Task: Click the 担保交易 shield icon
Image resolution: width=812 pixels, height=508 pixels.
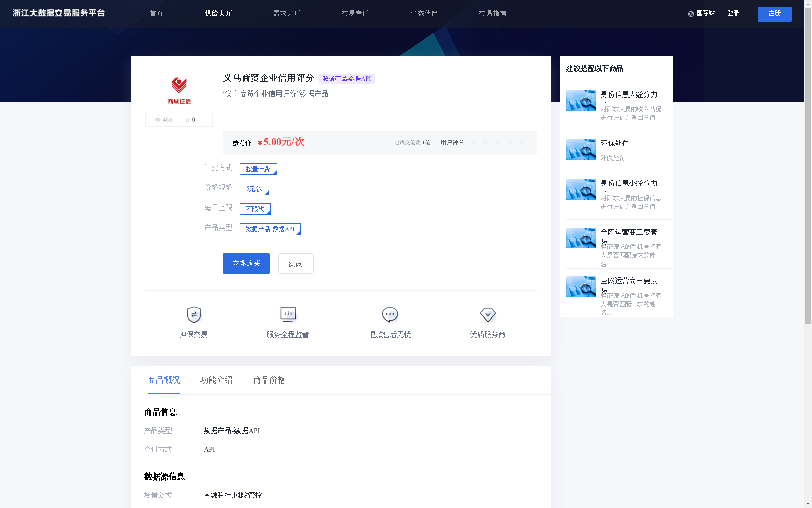Action: [x=194, y=315]
